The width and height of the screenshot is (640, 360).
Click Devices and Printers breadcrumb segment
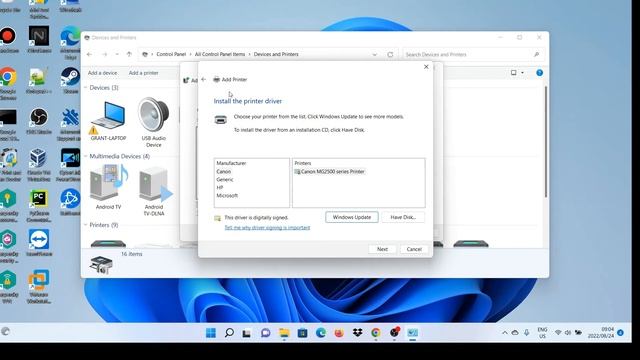point(276,54)
